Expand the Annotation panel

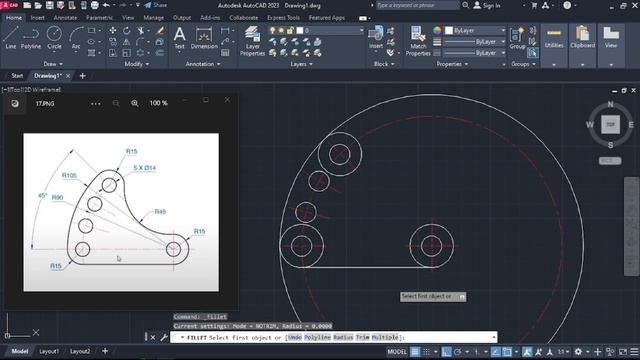tap(203, 64)
